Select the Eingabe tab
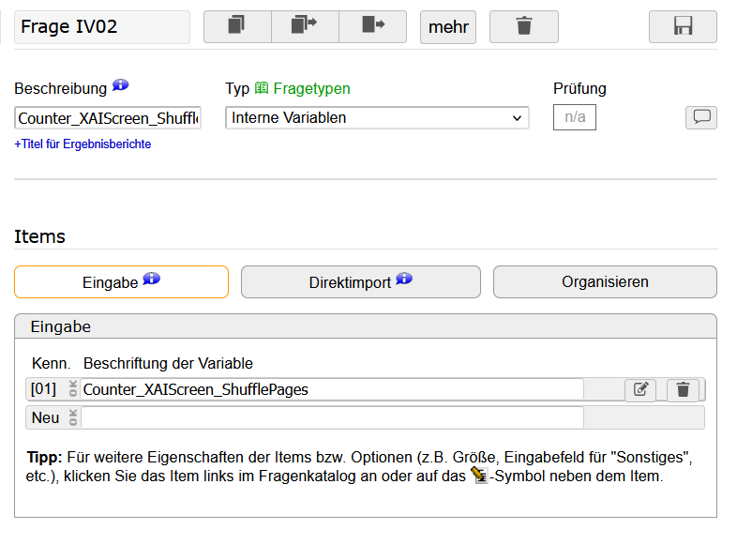Image resolution: width=752 pixels, height=560 pixels. tap(121, 282)
